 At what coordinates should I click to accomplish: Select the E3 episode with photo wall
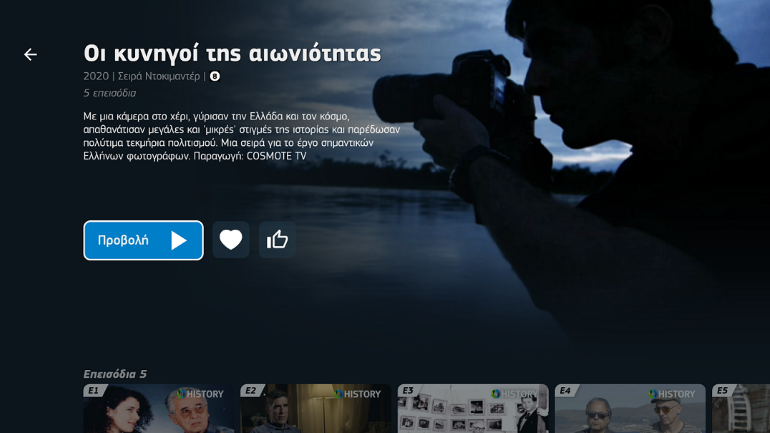472,412
